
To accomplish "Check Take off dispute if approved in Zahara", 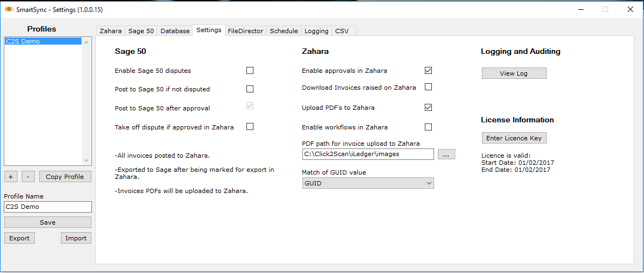I will 250,127.
